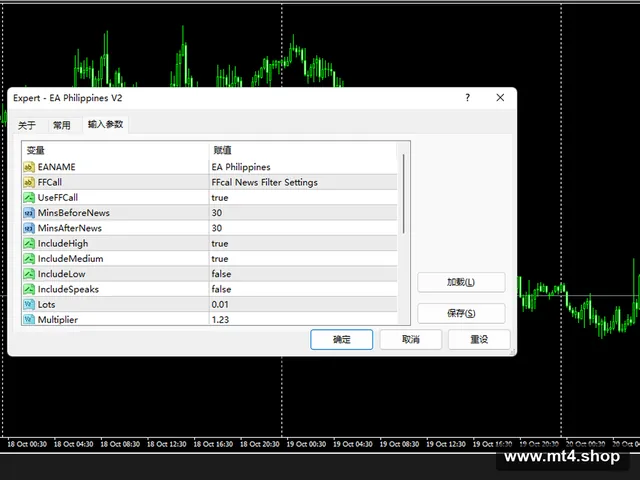Select the IncludeMedium value true
The height and width of the screenshot is (480, 640).
click(220, 259)
